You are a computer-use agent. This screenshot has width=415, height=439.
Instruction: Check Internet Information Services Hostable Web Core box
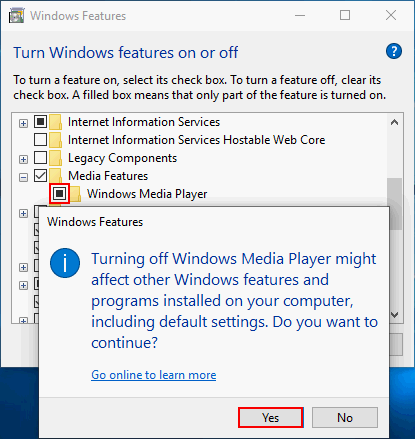click(40, 139)
